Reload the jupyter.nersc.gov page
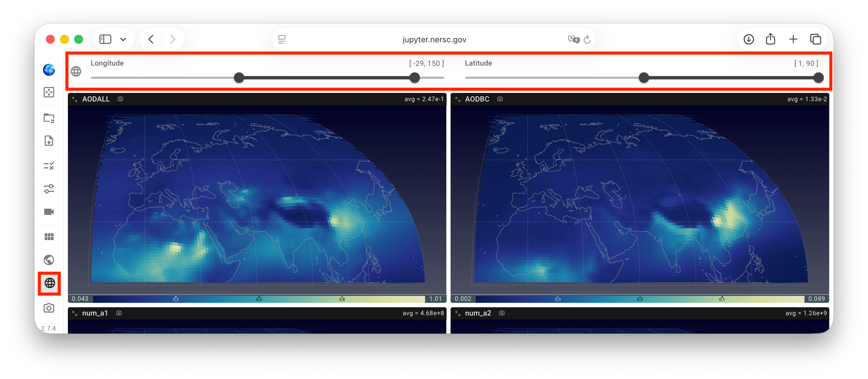Viewport: 868px width, 379px height. coord(587,39)
